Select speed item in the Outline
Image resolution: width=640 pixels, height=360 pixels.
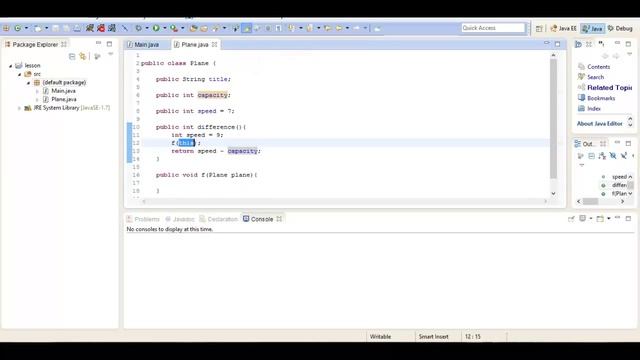click(619, 177)
